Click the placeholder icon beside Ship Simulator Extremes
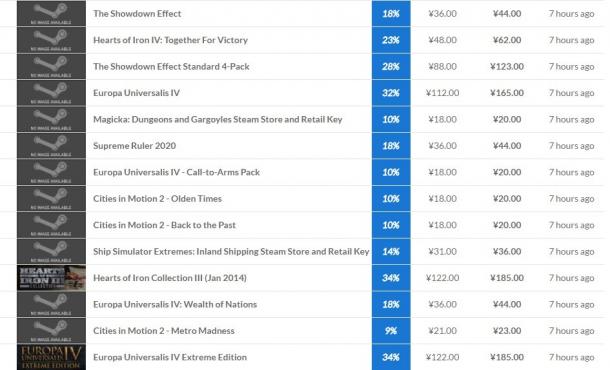Viewport: 610px width, 370px height. pyautogui.click(x=51, y=251)
